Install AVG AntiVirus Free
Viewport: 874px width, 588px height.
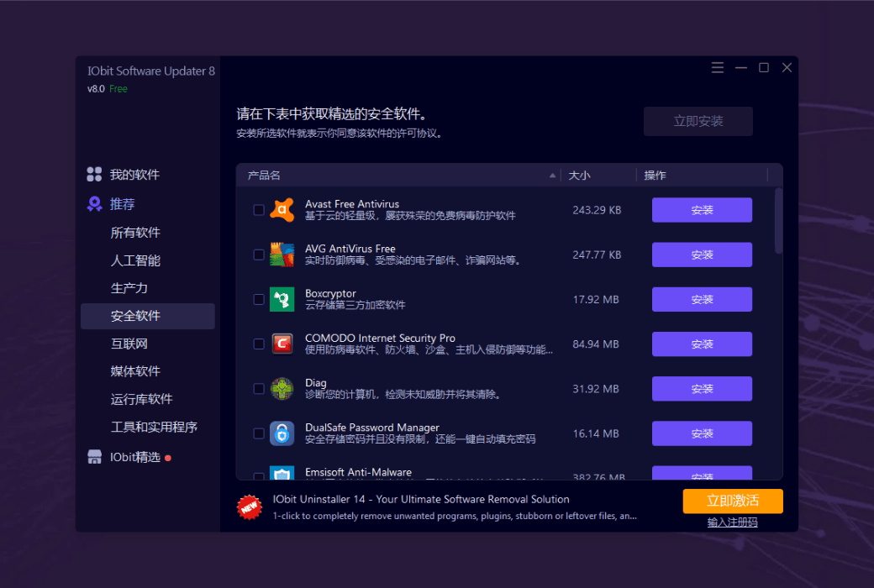click(x=702, y=255)
